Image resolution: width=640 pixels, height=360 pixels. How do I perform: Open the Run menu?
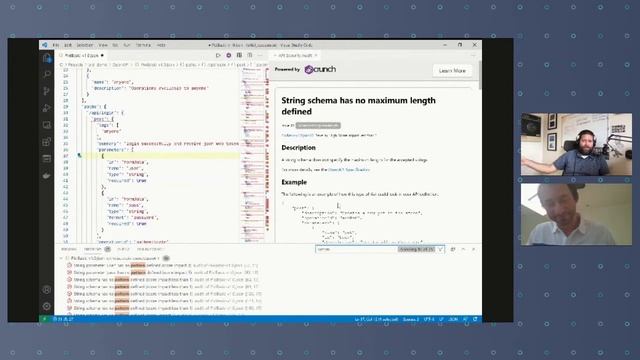click(x=127, y=45)
